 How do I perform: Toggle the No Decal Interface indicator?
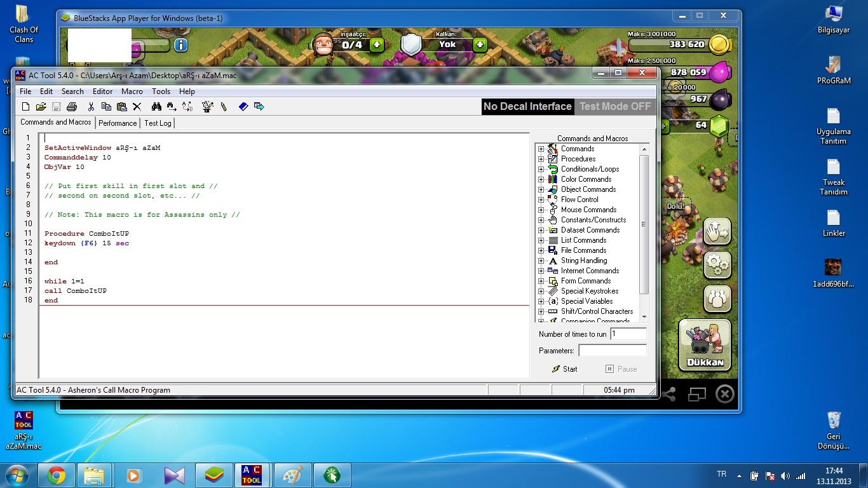pyautogui.click(x=527, y=107)
